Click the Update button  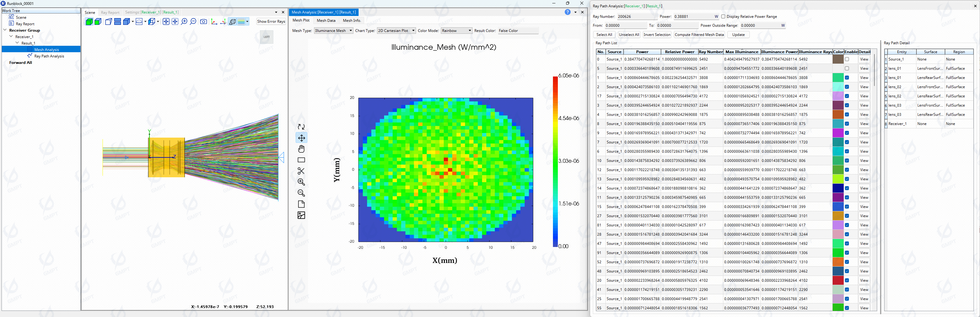tap(738, 35)
